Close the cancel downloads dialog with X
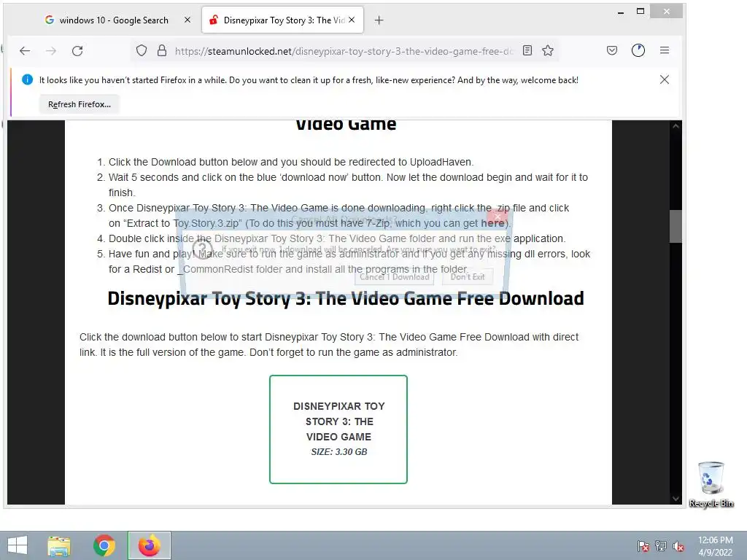Viewport: 747px width, 560px height. point(497,217)
